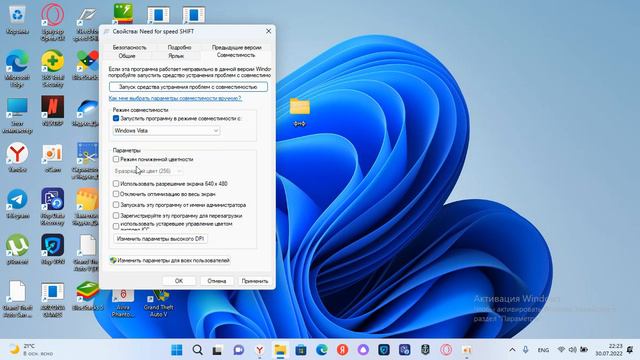This screenshot has width=640, height=360.
Task: Open the Telegram desktop shortcut
Action: pos(17,203)
